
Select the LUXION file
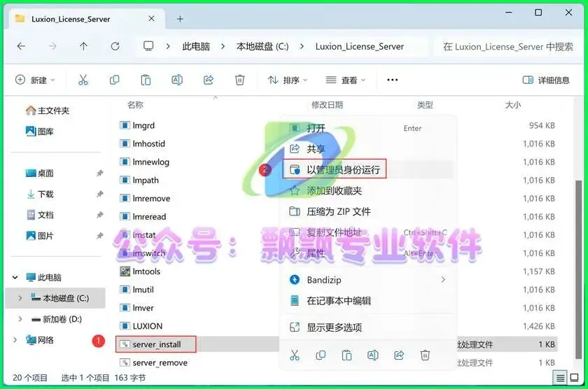[x=141, y=326]
